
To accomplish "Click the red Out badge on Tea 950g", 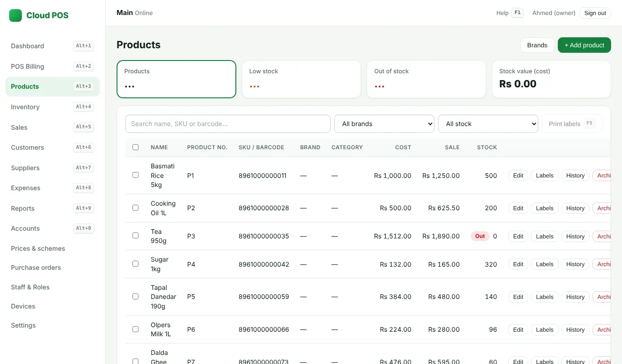I will click(480, 236).
